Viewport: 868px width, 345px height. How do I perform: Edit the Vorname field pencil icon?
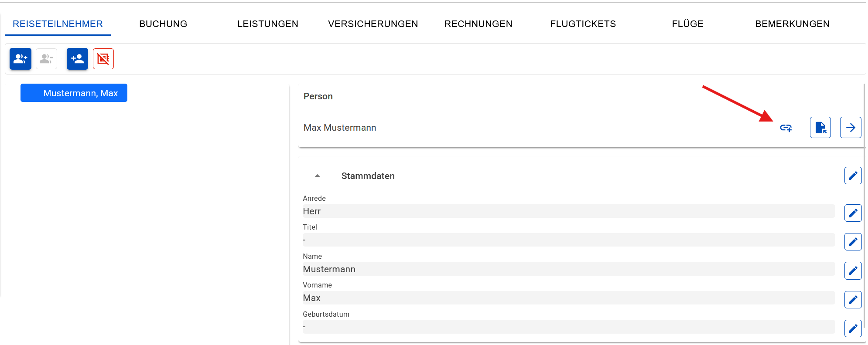coord(853,300)
